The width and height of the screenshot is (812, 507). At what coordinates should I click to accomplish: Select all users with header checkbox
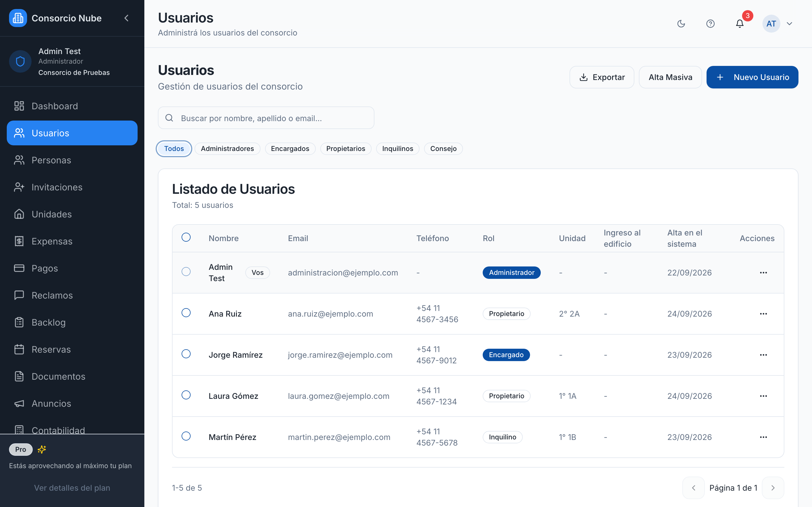186,237
